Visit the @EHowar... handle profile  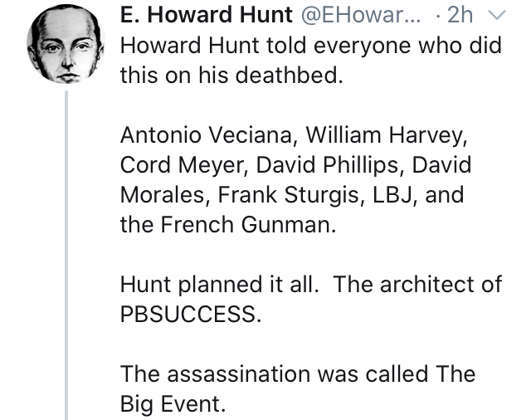pos(361,15)
